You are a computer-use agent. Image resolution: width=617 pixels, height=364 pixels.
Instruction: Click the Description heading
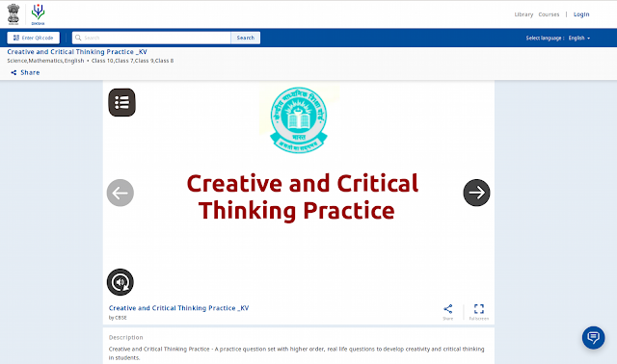tap(126, 337)
